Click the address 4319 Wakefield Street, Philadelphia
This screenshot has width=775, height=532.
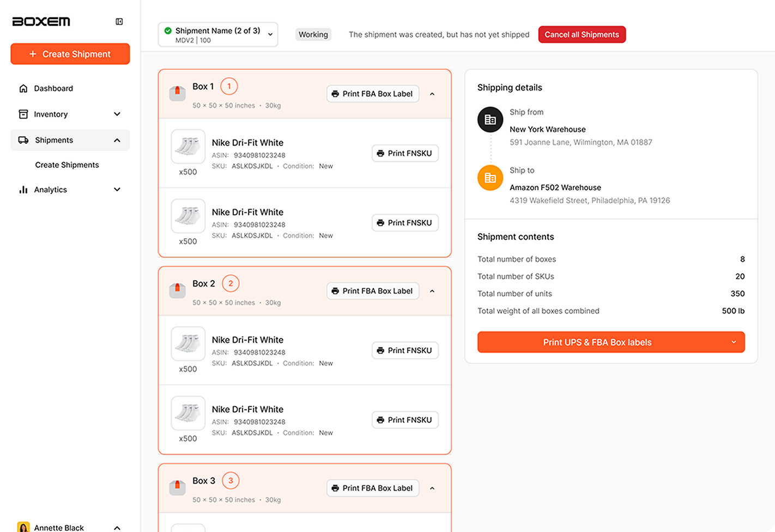click(590, 201)
